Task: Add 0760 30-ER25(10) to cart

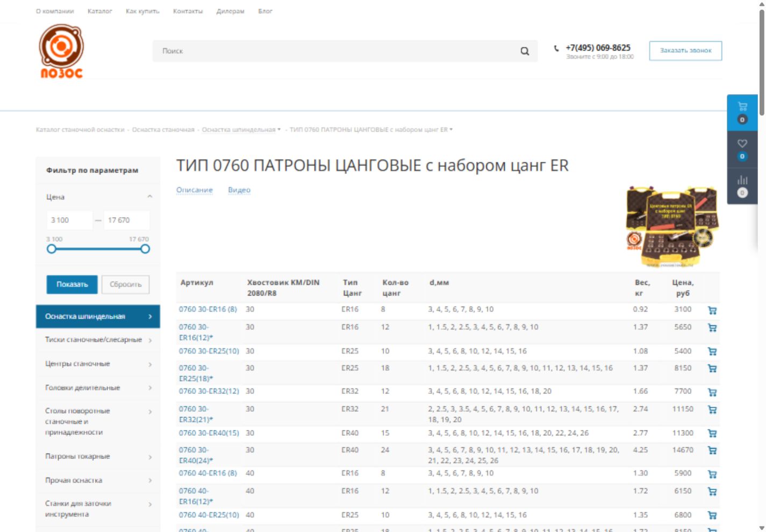Action: pyautogui.click(x=712, y=351)
